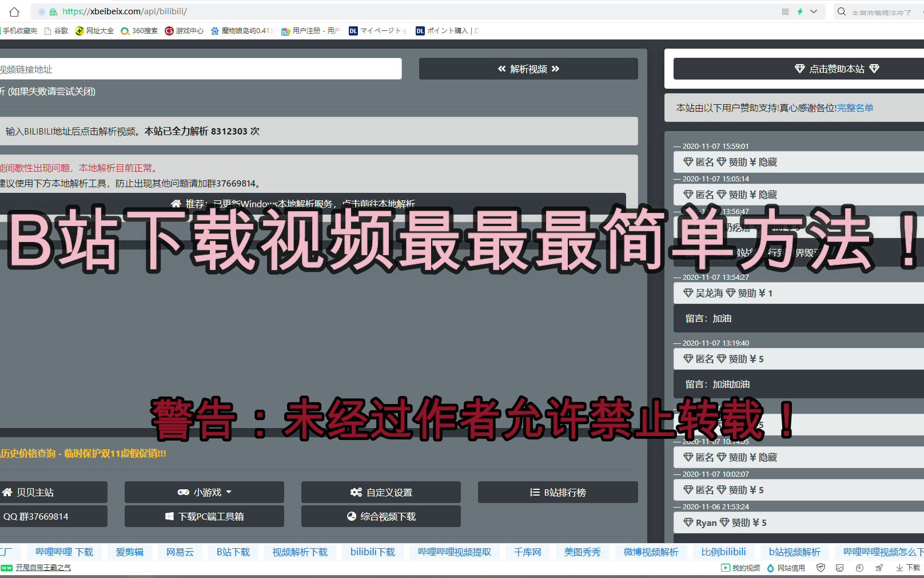Click the gamepad icon on 小游戏
The height and width of the screenshot is (578, 924).
click(x=183, y=492)
